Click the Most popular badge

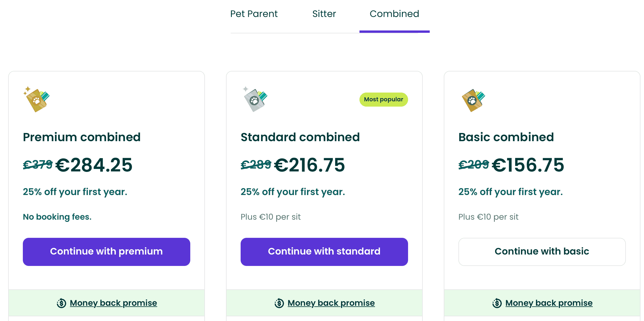[383, 100]
